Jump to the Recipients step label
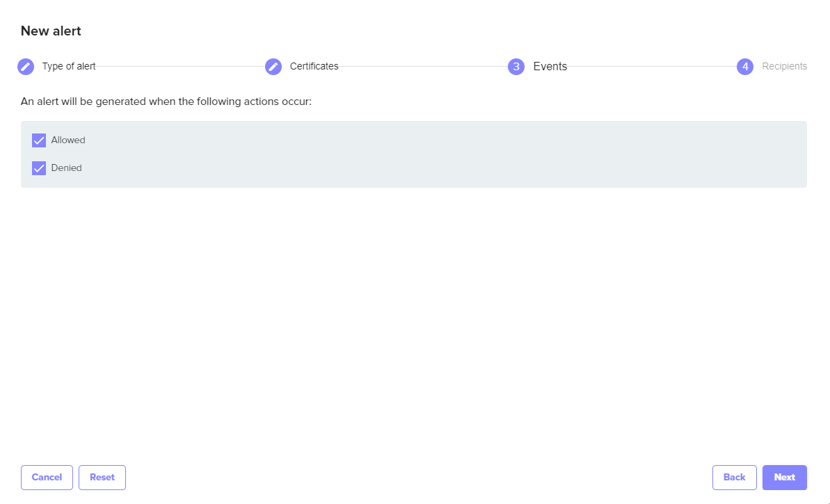The image size is (830, 504). coord(784,67)
